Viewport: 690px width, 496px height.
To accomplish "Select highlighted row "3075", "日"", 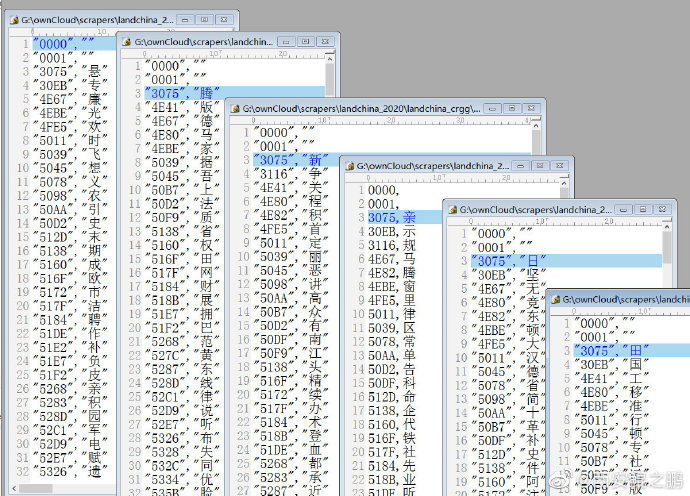I will coord(566,261).
